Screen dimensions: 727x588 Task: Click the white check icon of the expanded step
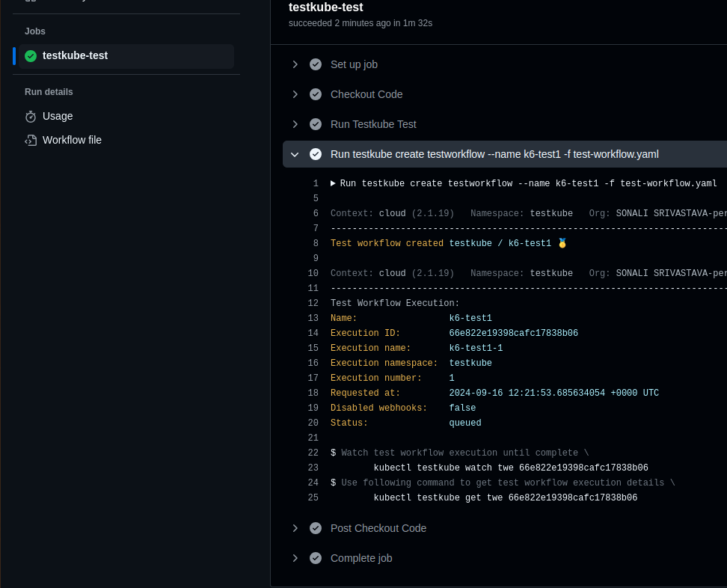tap(316, 154)
